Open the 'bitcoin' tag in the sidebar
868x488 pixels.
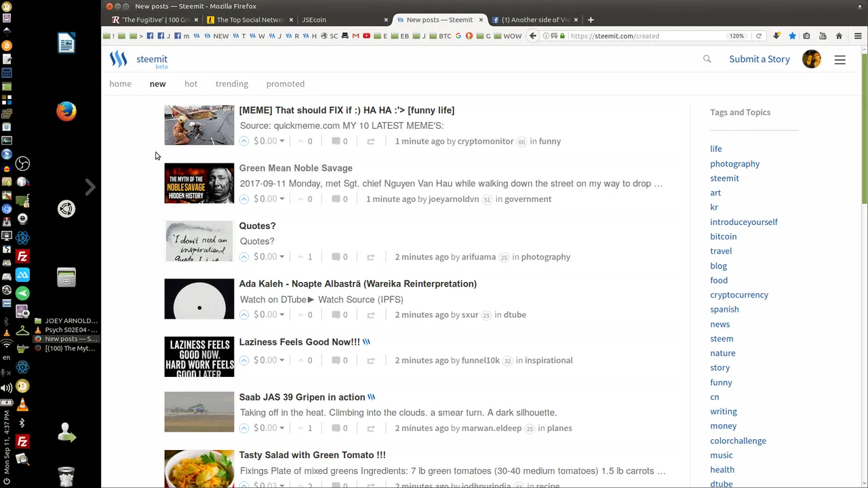(x=724, y=236)
